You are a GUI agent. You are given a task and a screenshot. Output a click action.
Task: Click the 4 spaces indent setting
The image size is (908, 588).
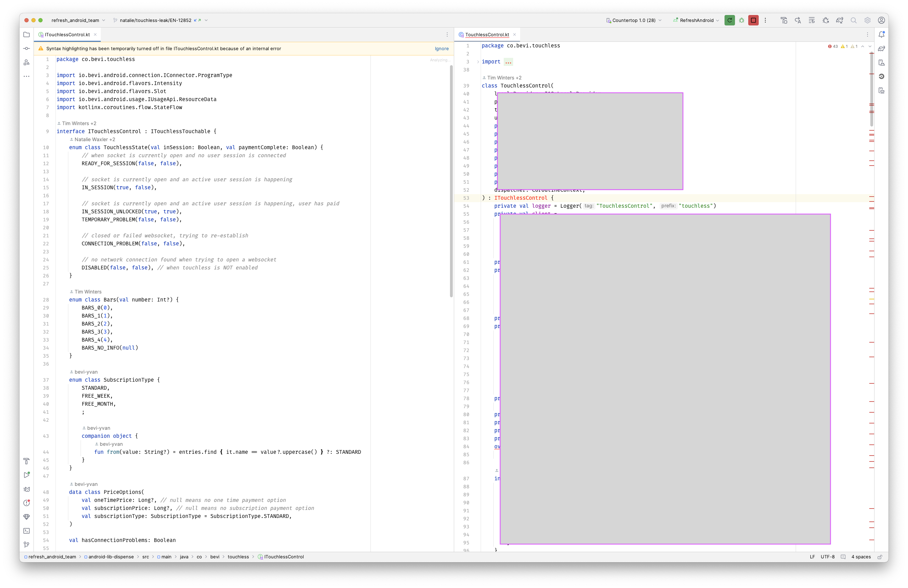(x=861, y=557)
